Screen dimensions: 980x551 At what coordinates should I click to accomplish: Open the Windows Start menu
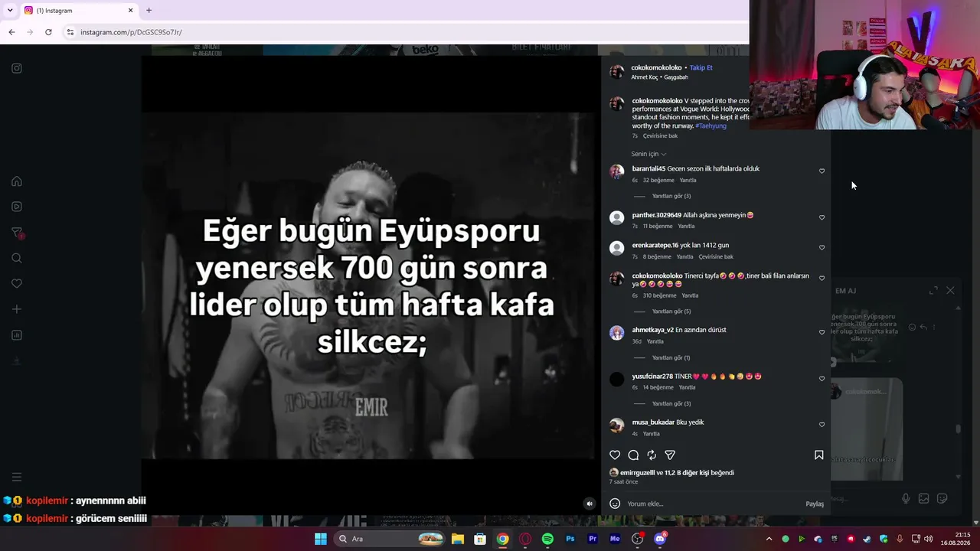[321, 539]
